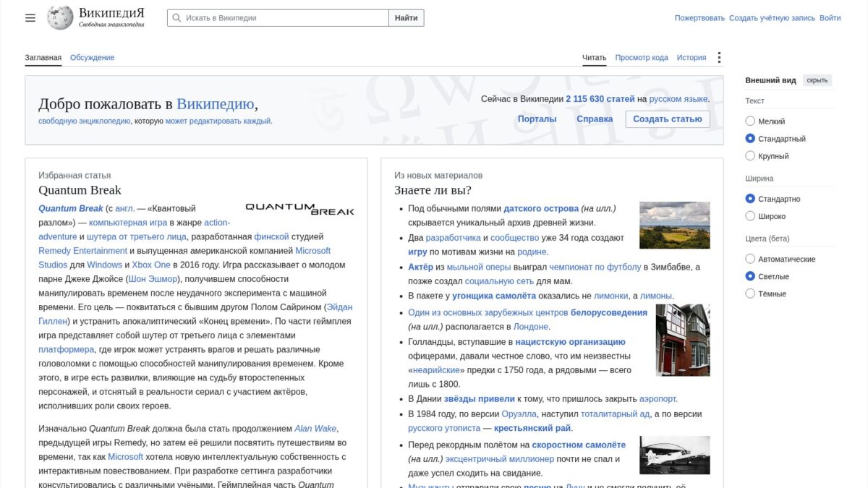This screenshot has height=488, width=868.
Task: Open the three-dot page tools menu
Action: pos(719,58)
